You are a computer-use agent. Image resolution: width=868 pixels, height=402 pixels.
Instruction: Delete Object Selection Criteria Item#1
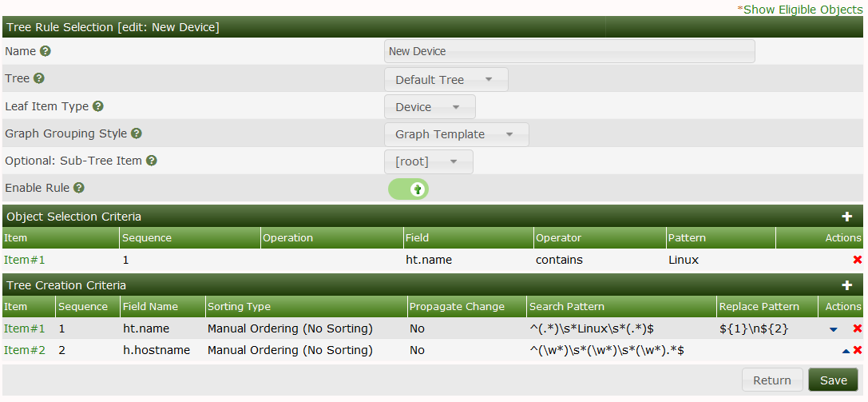point(858,260)
